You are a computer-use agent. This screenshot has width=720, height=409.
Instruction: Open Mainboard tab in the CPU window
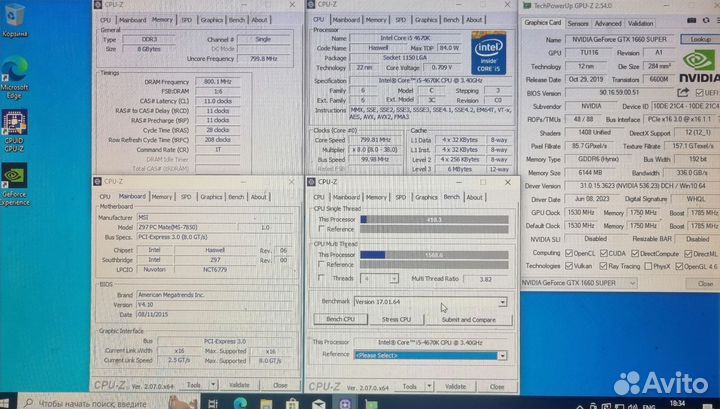[346, 20]
